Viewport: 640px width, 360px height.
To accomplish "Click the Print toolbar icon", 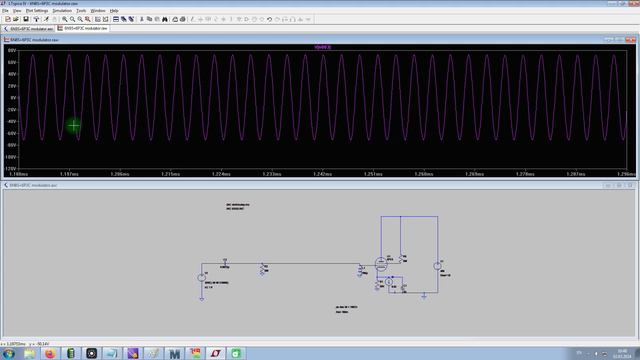I will pyautogui.click(x=183, y=19).
